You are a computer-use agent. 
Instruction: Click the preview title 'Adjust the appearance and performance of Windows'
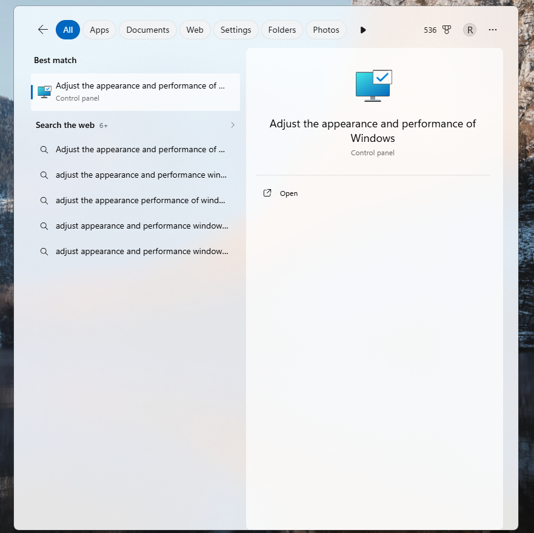click(373, 131)
